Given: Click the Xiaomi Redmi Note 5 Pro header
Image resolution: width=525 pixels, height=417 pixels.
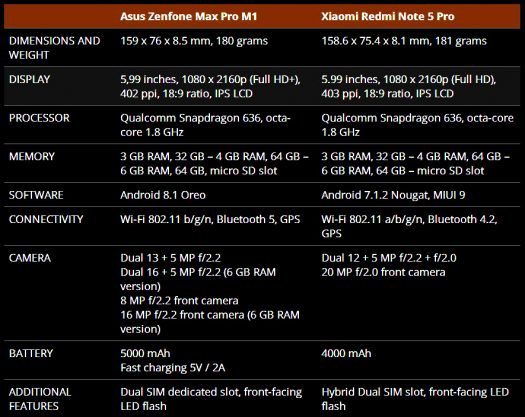Looking at the screenshot, I should [388, 16].
